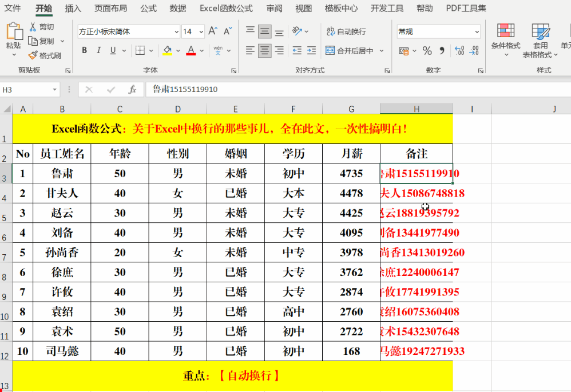The width and height of the screenshot is (571, 392).
Task: Switch to the 数据 tab
Action: [178, 8]
